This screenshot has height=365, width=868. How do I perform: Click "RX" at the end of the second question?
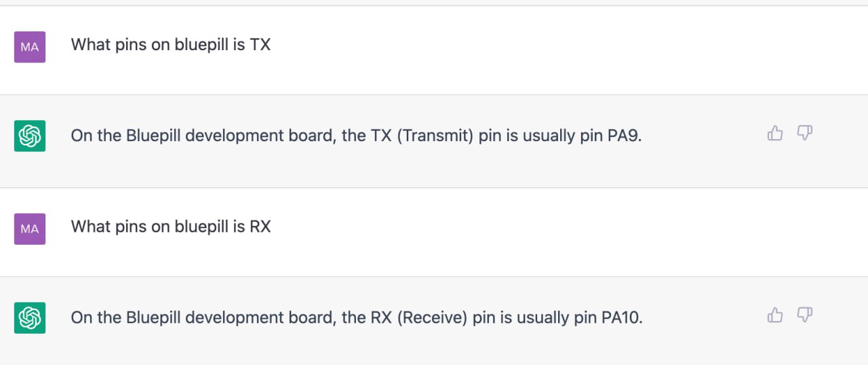(260, 227)
